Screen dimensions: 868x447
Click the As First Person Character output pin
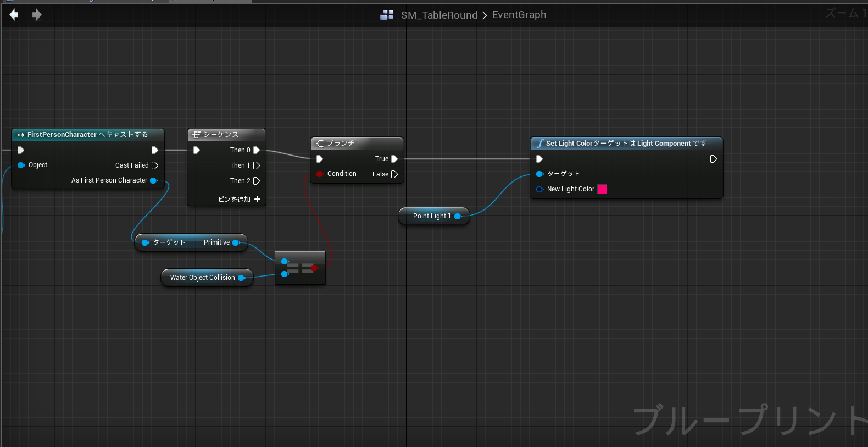(154, 180)
